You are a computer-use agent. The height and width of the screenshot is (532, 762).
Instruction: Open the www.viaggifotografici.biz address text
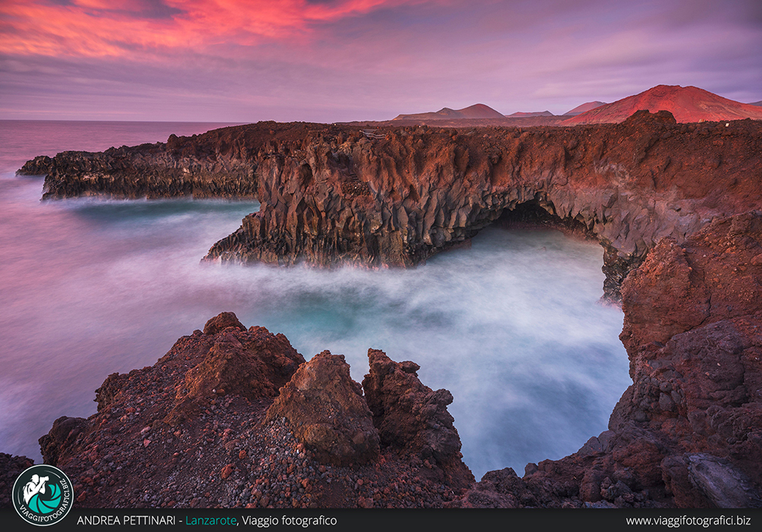coord(688,521)
